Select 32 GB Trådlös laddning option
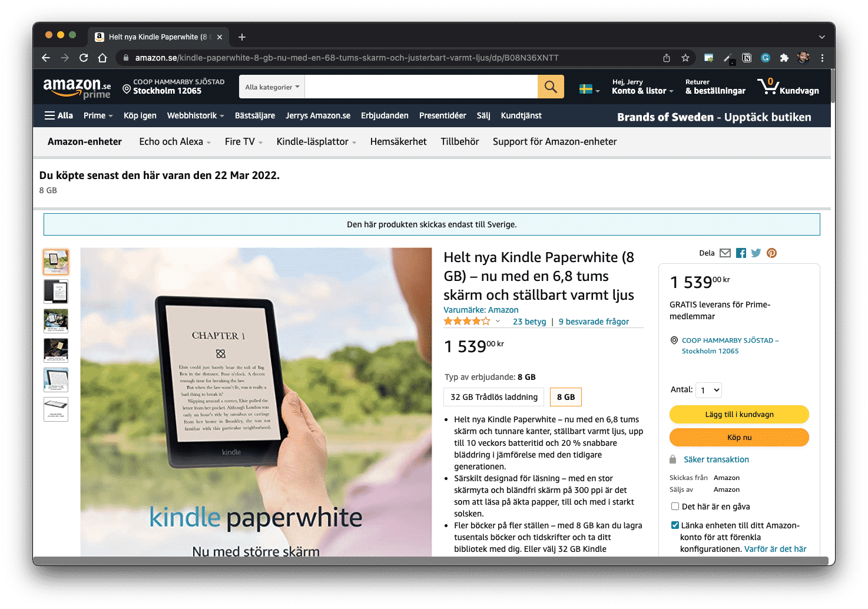This screenshot has width=868, height=609. coord(494,397)
